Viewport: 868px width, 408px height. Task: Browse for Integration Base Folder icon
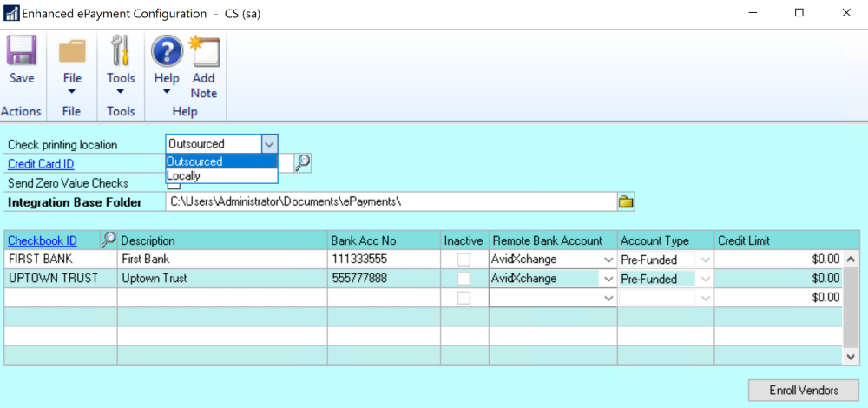626,202
